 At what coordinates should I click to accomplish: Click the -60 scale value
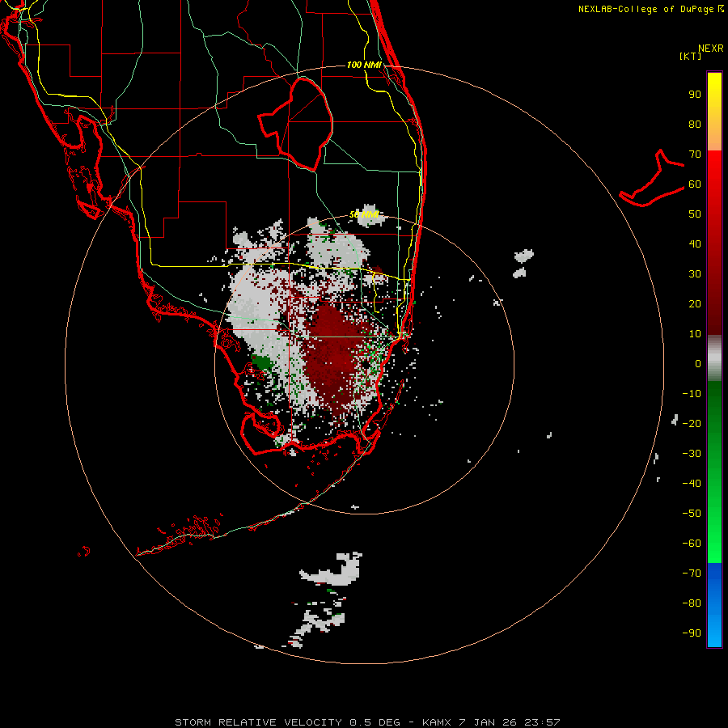pyautogui.click(x=692, y=544)
